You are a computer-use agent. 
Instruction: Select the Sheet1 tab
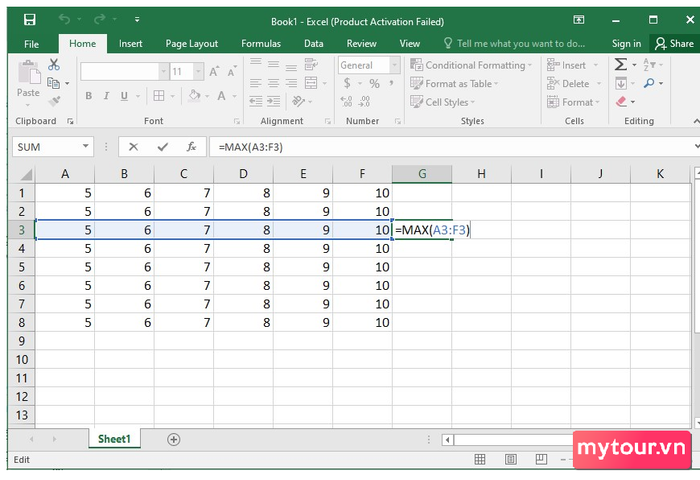tap(114, 439)
